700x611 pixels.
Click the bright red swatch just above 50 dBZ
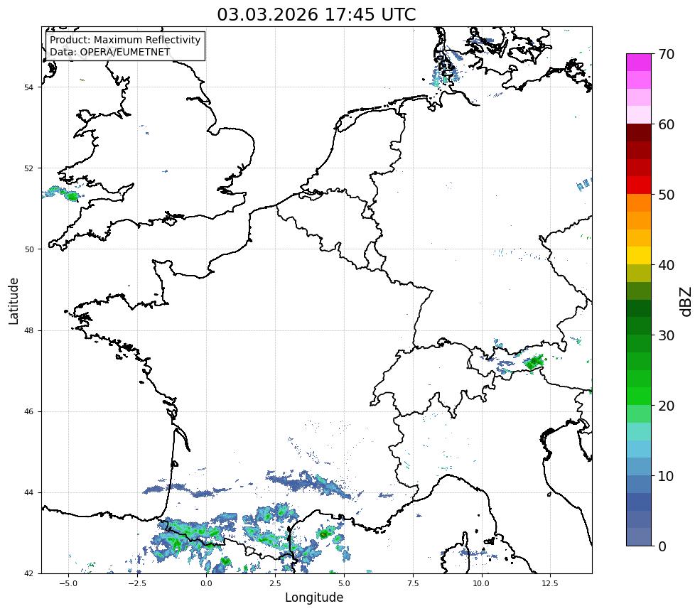point(639,185)
